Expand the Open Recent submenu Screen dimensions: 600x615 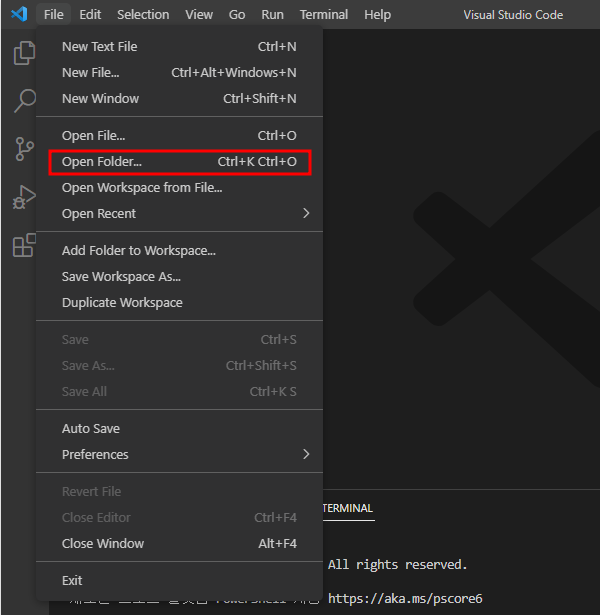[180, 213]
